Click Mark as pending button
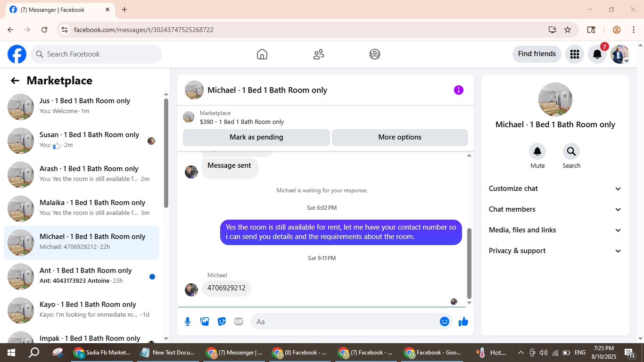The height and width of the screenshot is (362, 644). click(x=256, y=137)
